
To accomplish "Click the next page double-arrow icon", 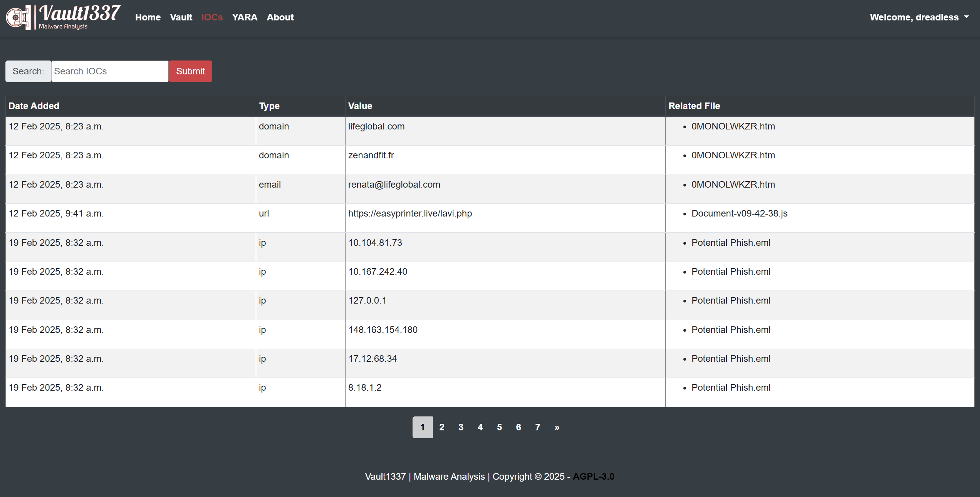I will click(557, 427).
